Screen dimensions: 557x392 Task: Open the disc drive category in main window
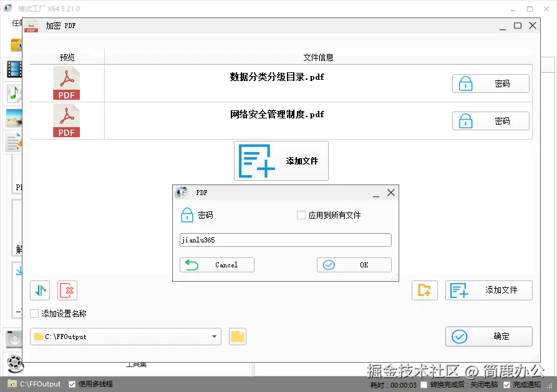(x=14, y=338)
